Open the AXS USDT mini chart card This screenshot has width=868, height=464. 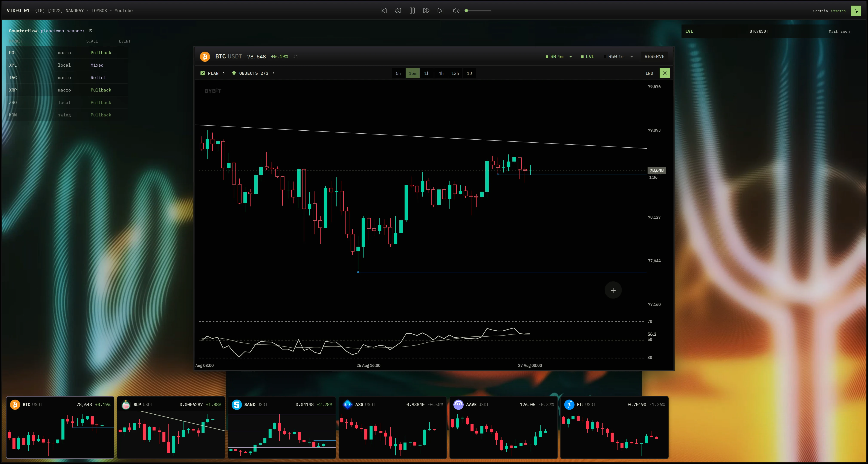point(393,427)
